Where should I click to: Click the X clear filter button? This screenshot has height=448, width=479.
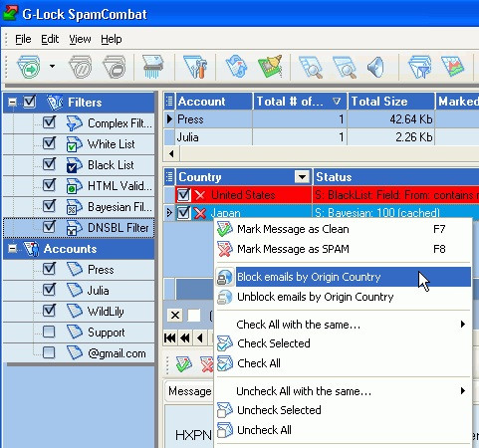pyautogui.click(x=175, y=315)
